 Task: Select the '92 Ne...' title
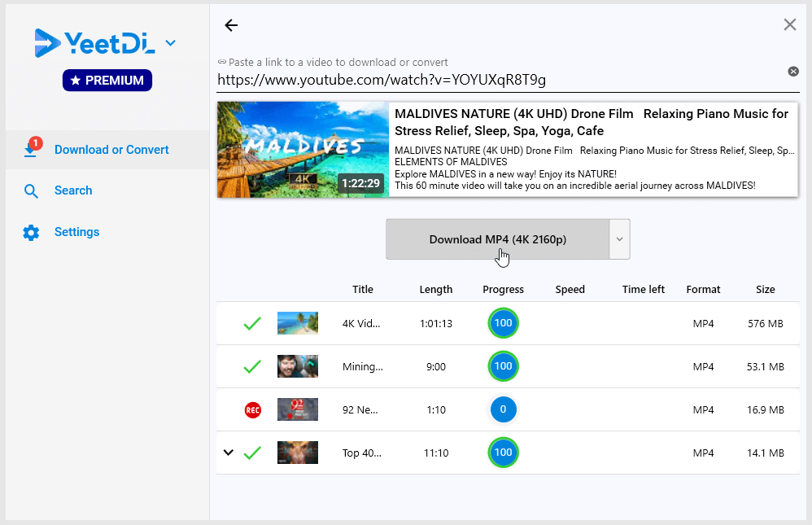click(360, 409)
